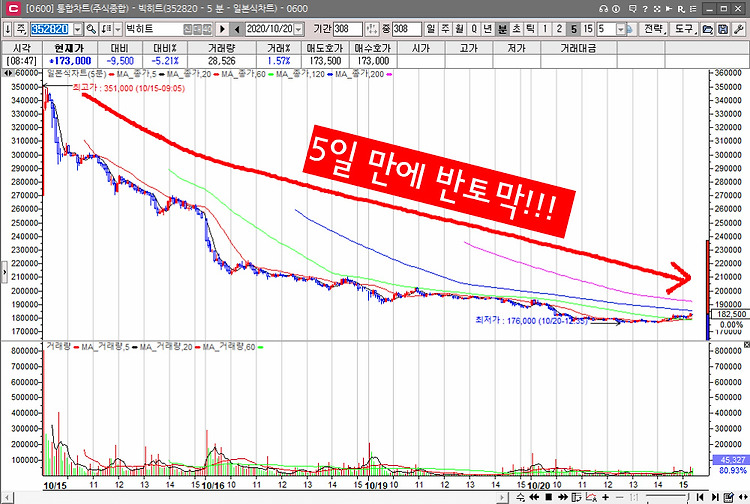Click the info circle icon in title bar
750x504 pixels.
pyautogui.click(x=616, y=9)
